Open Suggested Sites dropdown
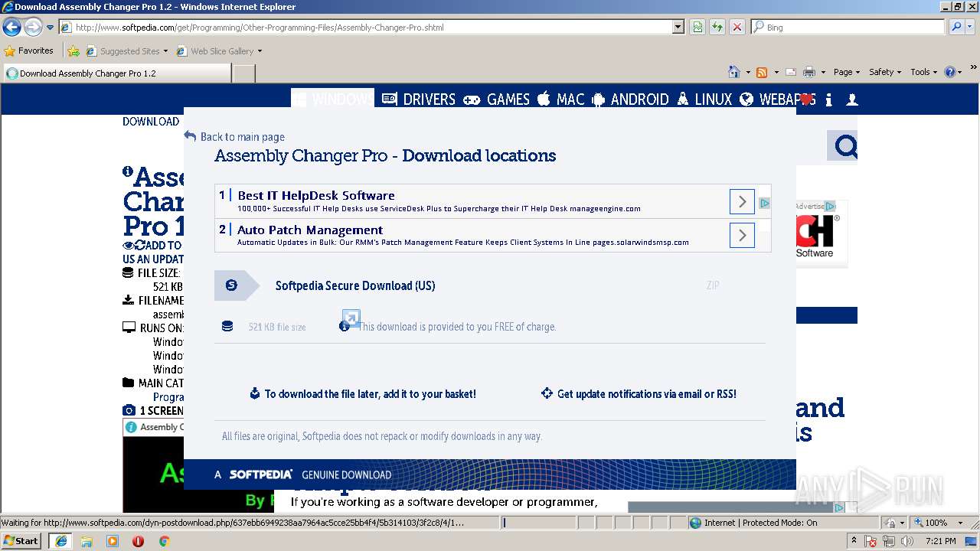Image resolution: width=980 pixels, height=551 pixels. point(127,51)
